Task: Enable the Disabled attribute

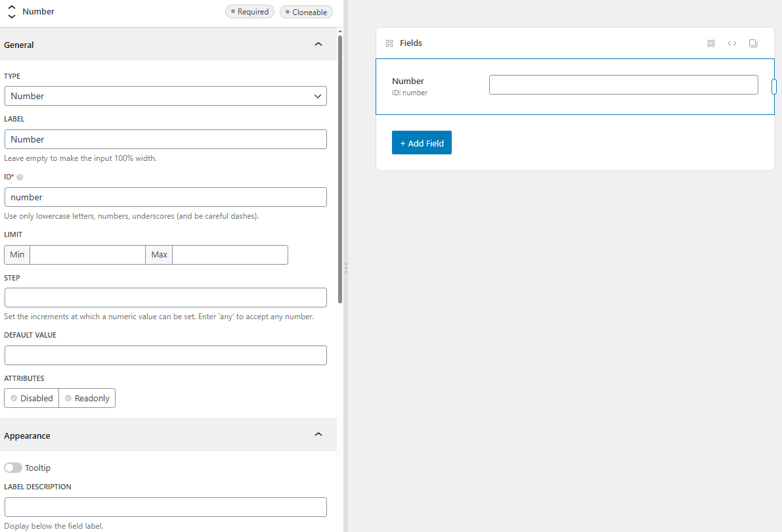Action: pos(32,398)
